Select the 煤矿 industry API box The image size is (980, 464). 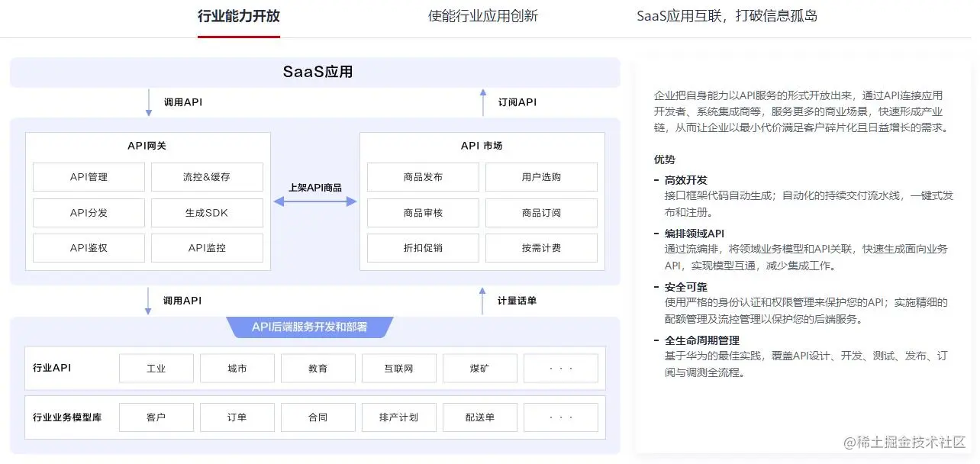click(x=480, y=369)
